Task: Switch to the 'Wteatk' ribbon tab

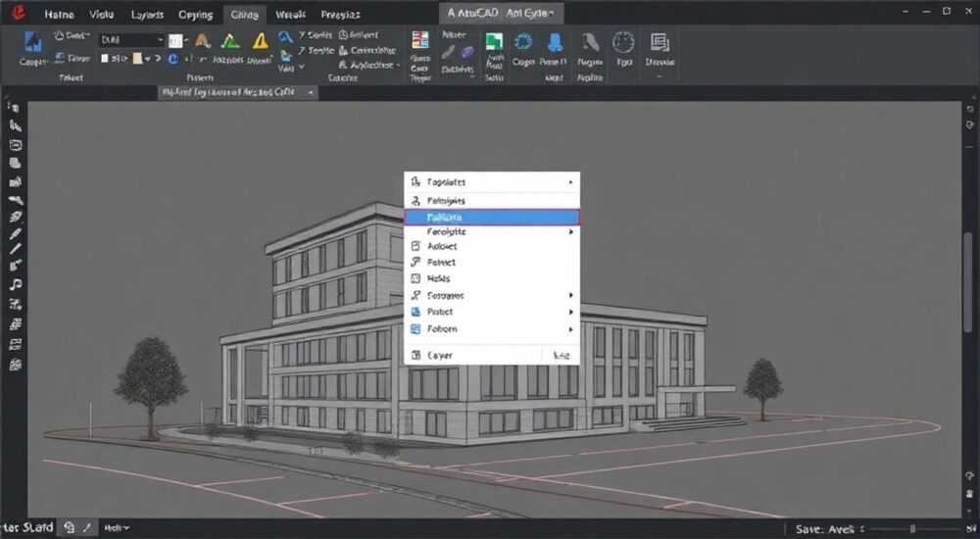Action: 291,15
